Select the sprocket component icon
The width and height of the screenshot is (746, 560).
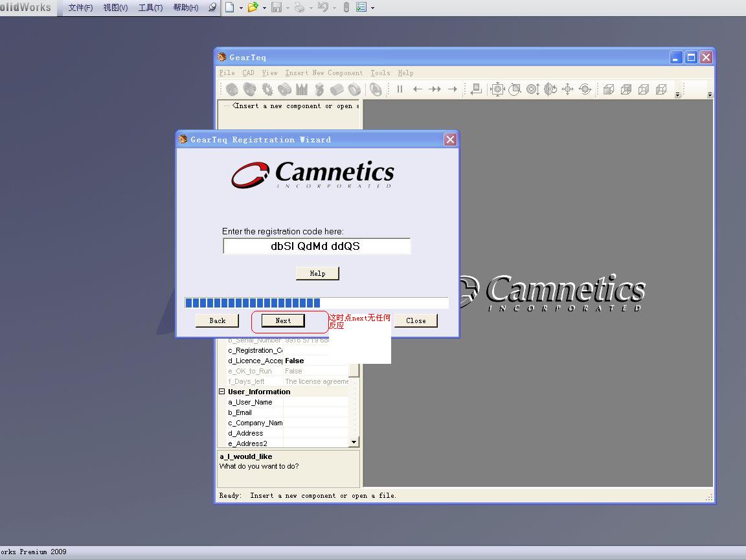coord(267,89)
